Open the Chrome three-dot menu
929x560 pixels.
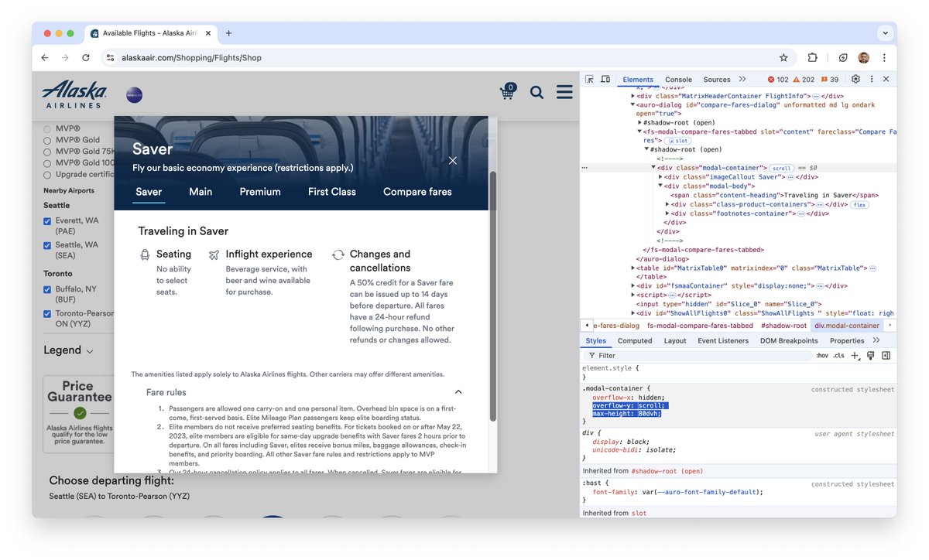(884, 57)
